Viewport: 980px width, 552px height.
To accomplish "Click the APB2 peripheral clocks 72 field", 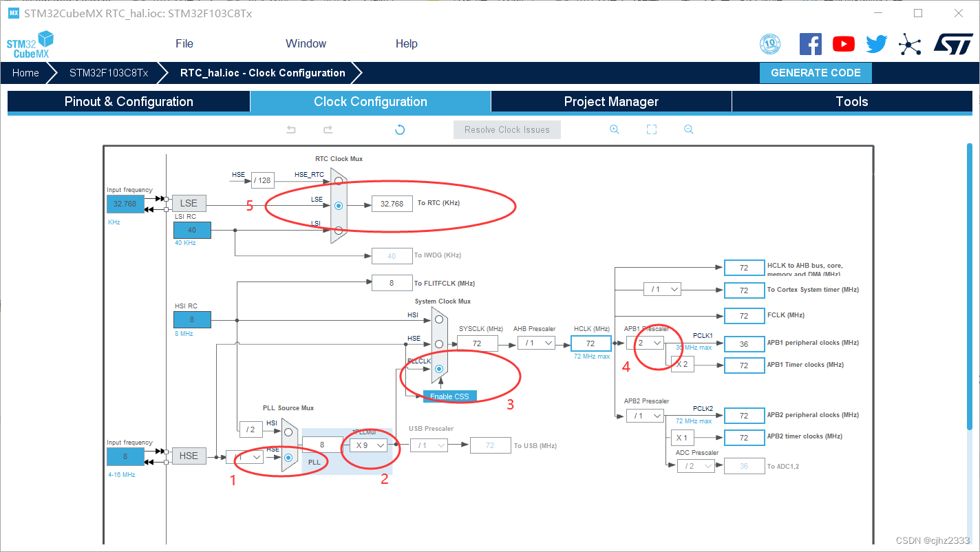I will click(744, 416).
